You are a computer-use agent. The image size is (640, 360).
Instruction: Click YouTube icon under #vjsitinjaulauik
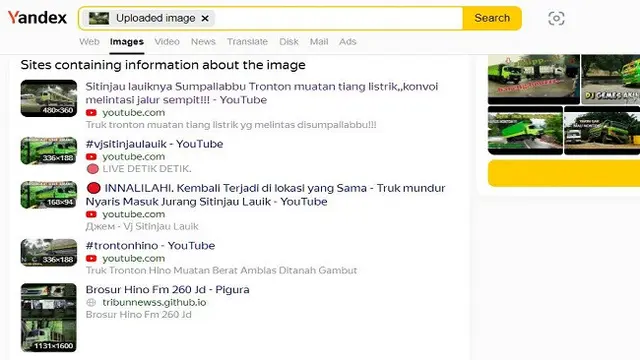tap(91, 157)
